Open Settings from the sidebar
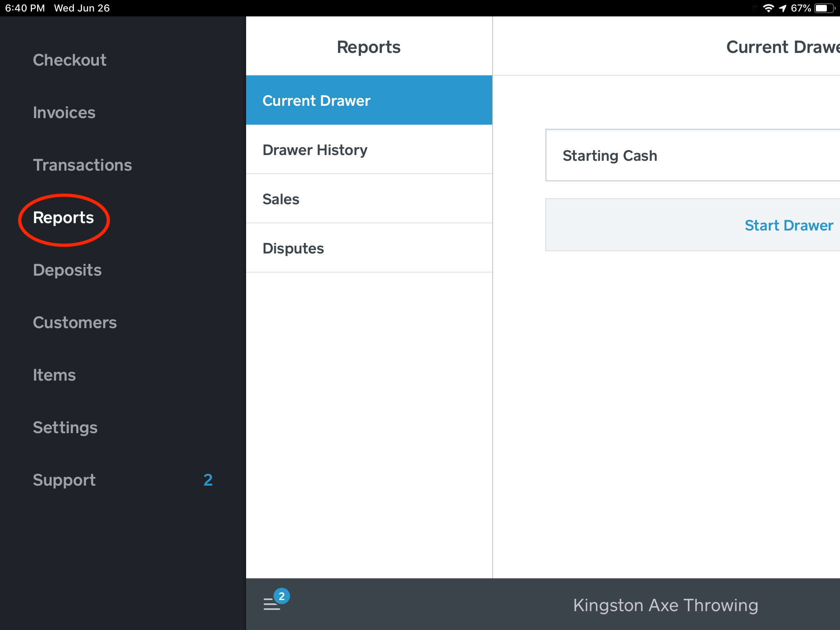Viewport: 840px width, 630px height. point(65,428)
